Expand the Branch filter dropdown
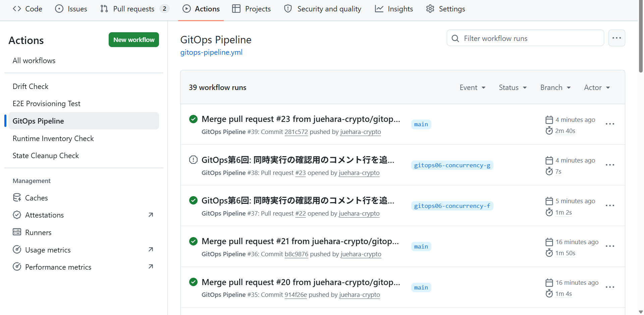 555,88
